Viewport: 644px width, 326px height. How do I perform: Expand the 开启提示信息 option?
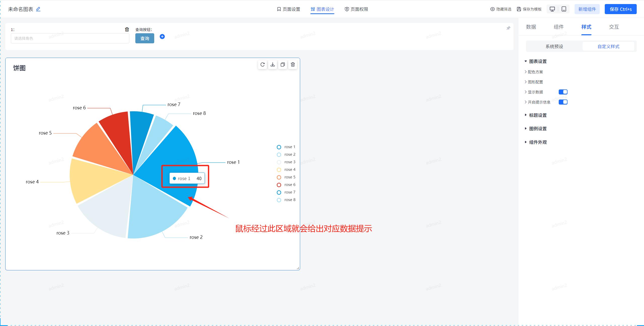pos(537,102)
